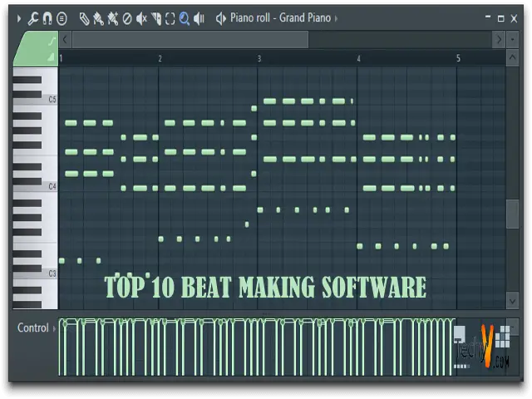This screenshot has width=532, height=399.
Task: Click the horizontal scrollbar thumb
Action: 190,40
